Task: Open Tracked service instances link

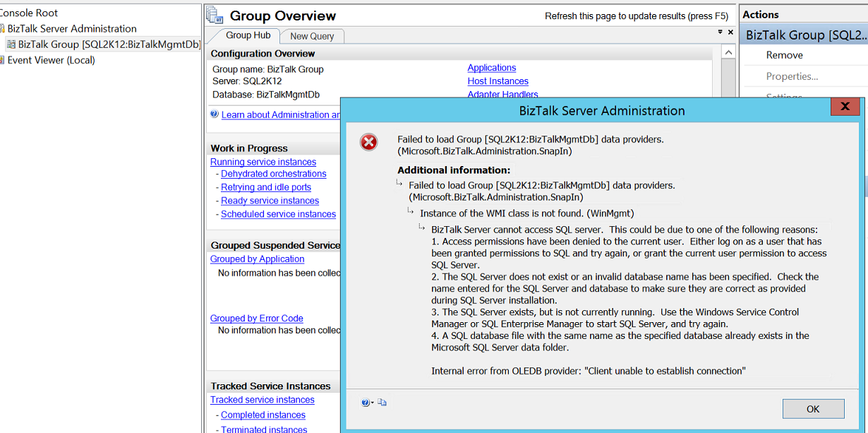Action: coord(263,400)
